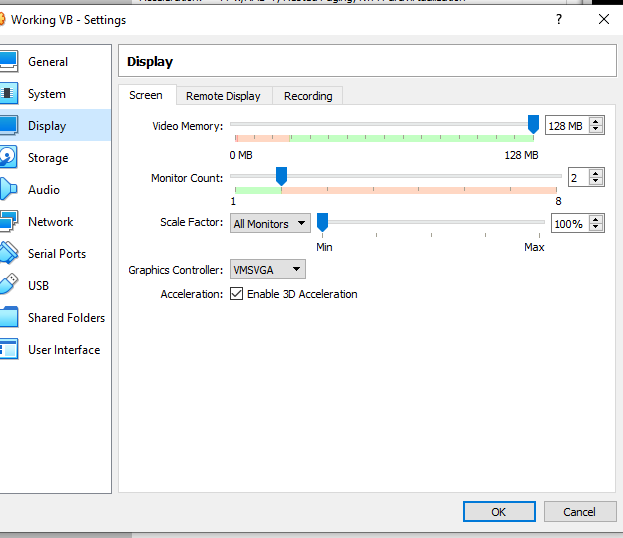The height and width of the screenshot is (538, 623).
Task: Switch to the Recording tab
Action: tap(308, 96)
